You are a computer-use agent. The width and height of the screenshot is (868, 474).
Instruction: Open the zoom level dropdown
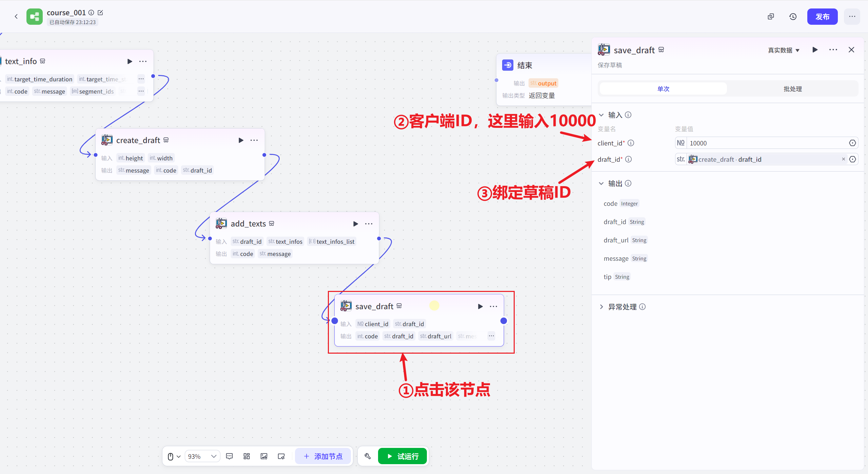coord(202,456)
